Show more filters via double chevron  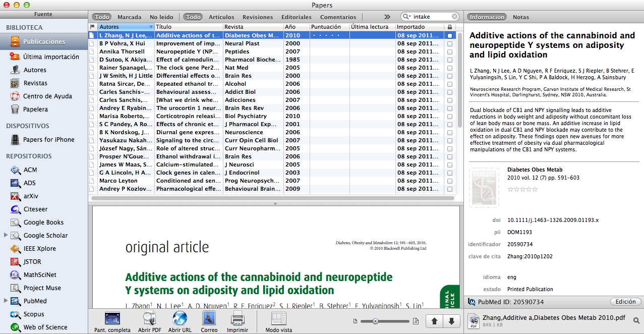[387, 17]
